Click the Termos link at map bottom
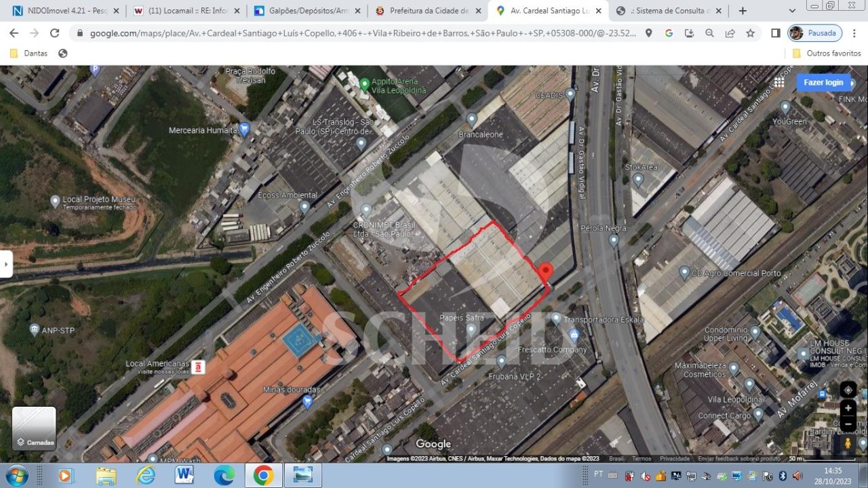Viewport: 868px width, 488px height. point(642,459)
